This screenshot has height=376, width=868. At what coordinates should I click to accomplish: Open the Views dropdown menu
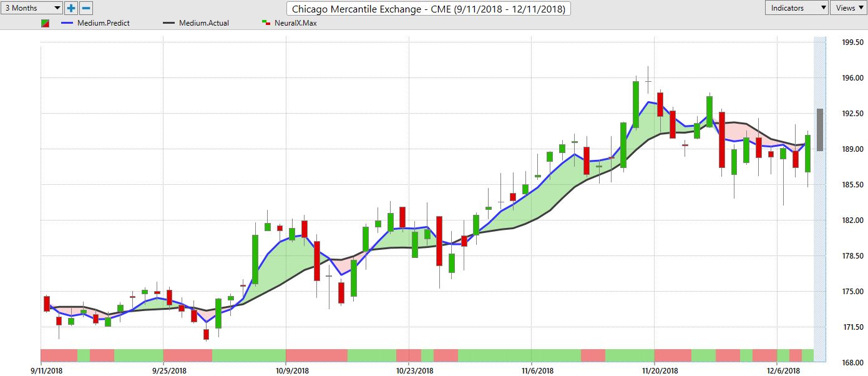tap(849, 8)
